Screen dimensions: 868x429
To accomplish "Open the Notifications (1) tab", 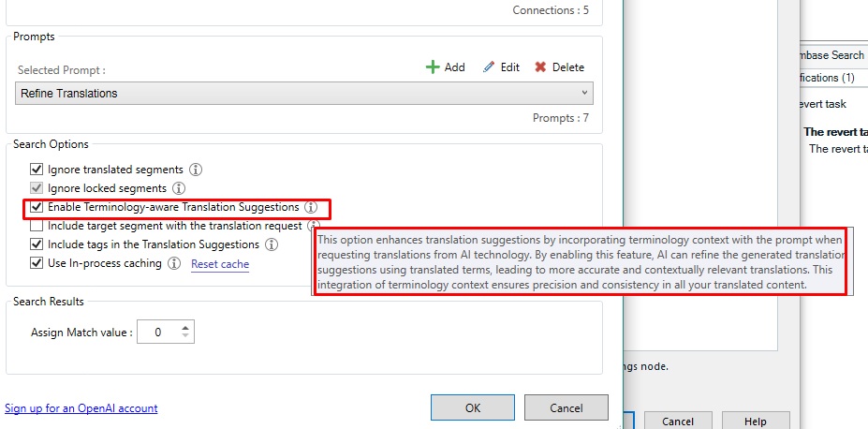I will point(824,78).
